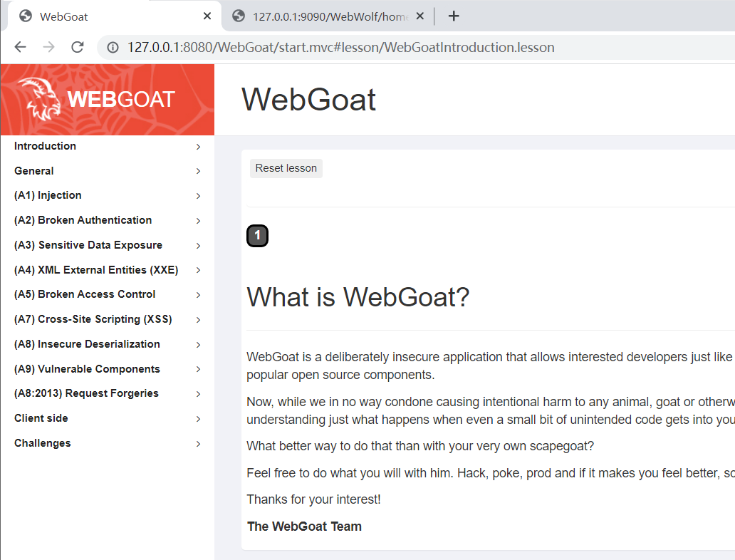
Task: Click the site information icon in the address bar
Action: click(x=113, y=47)
